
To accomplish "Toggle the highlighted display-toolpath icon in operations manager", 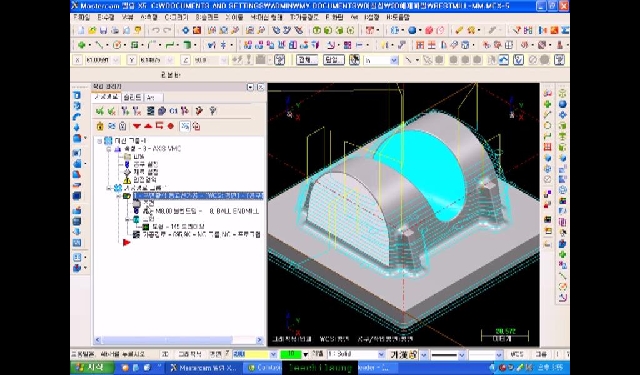I will tap(185, 126).
